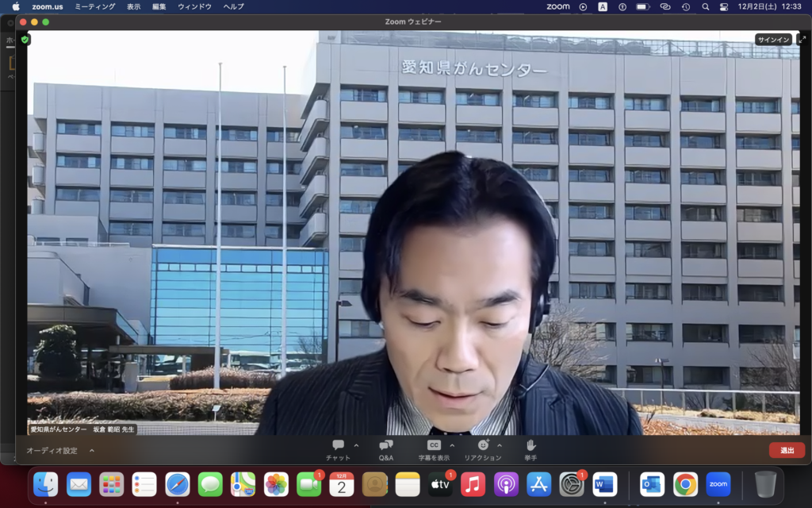Click the red 退出 leave button
The image size is (812, 508).
785,448
